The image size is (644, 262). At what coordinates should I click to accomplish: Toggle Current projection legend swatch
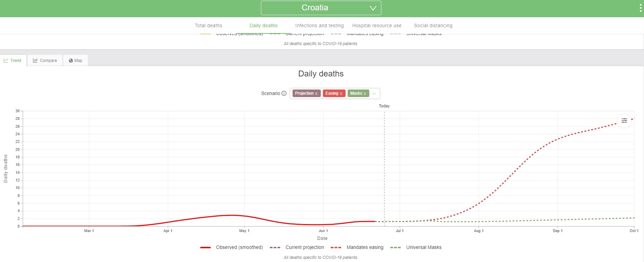(x=275, y=247)
